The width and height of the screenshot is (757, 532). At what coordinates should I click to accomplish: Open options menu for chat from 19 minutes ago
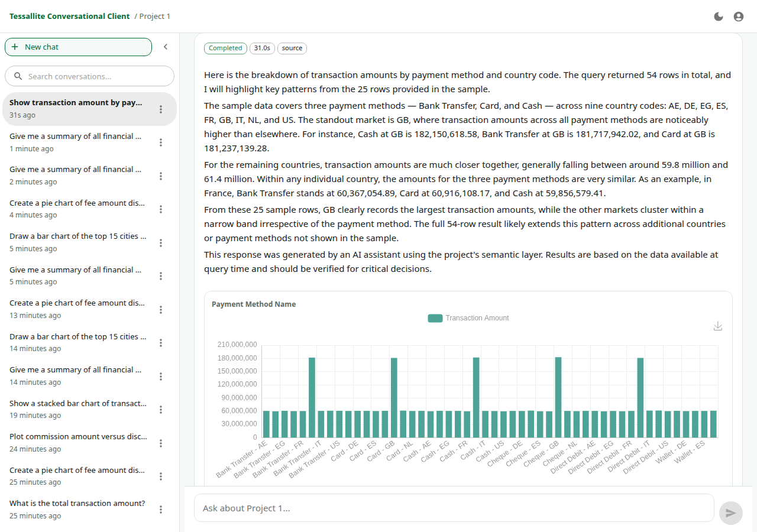161,410
